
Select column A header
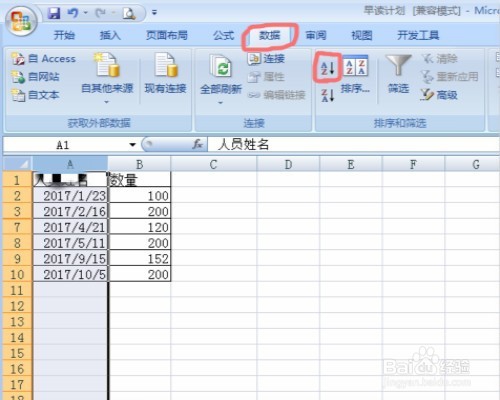(x=70, y=164)
